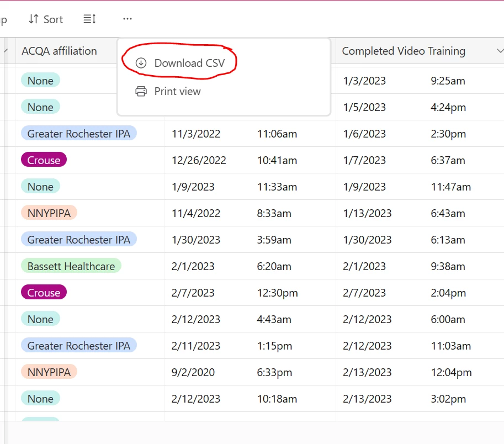Viewport: 504px width, 444px height.
Task: Select the 2/11/2023 date cell
Action: [196, 346]
